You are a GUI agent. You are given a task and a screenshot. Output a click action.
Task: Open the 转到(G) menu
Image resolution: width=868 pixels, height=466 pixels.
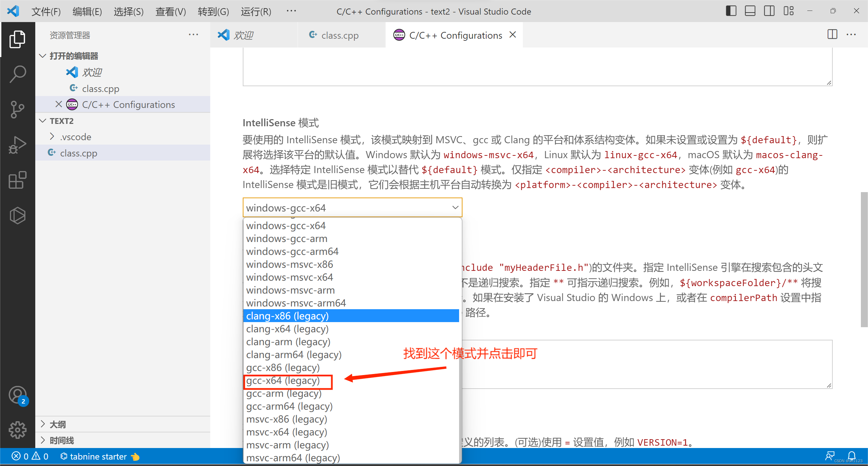click(213, 12)
